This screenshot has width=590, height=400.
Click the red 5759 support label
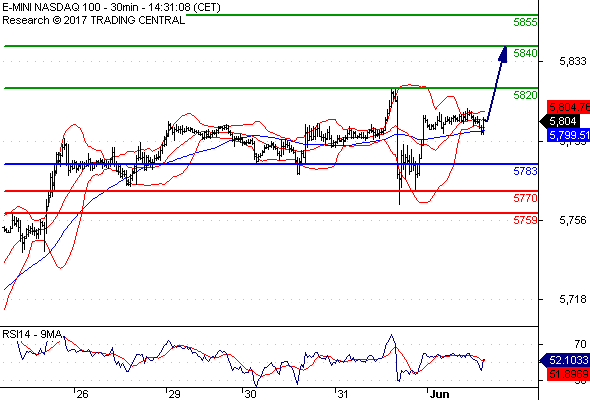[525, 220]
